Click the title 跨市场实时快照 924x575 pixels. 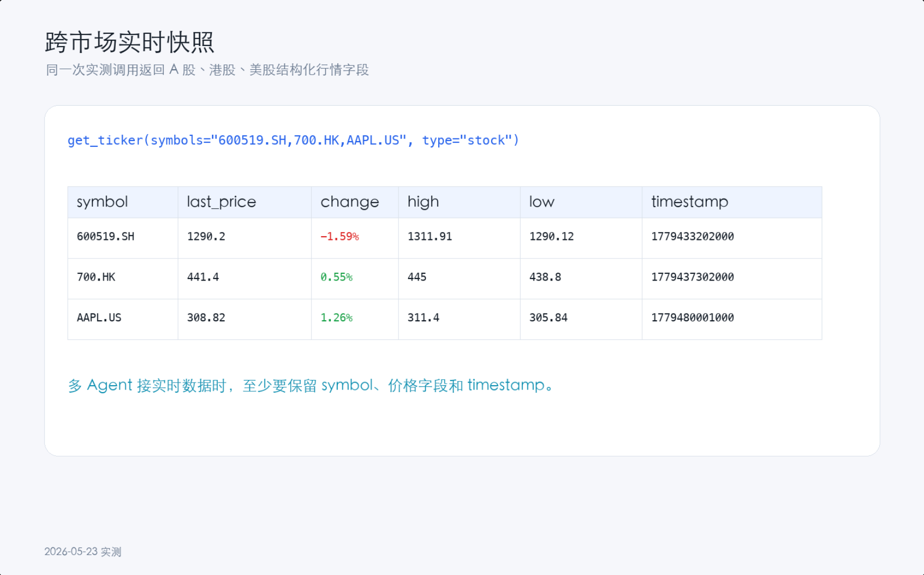point(130,42)
